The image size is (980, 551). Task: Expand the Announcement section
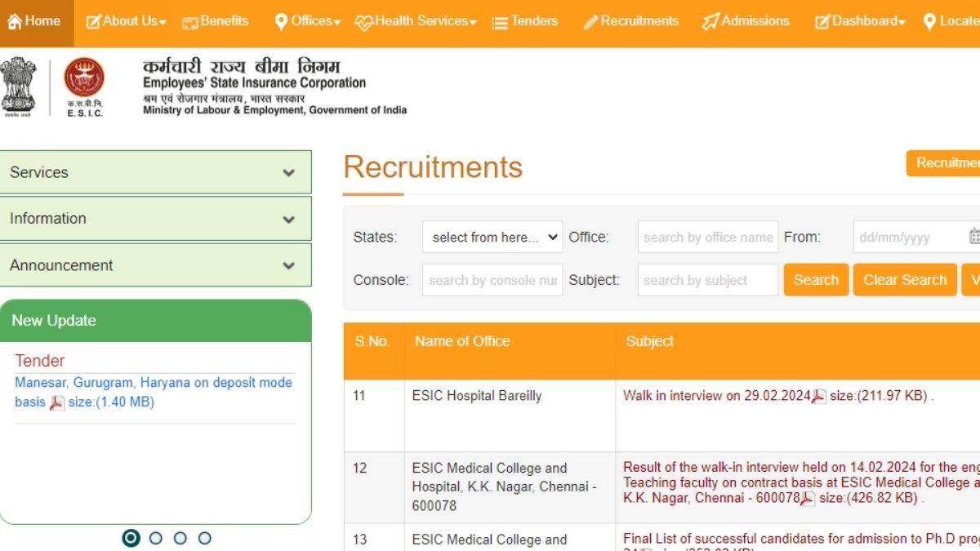pos(155,265)
